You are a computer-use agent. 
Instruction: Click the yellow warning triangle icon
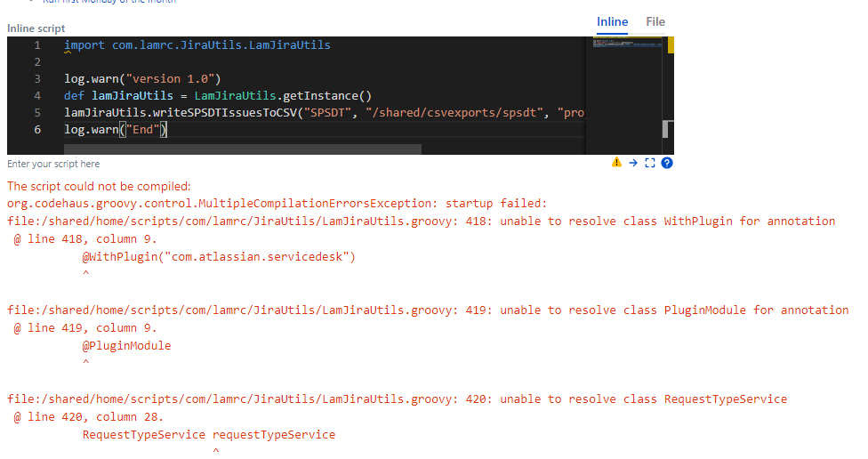[616, 163]
